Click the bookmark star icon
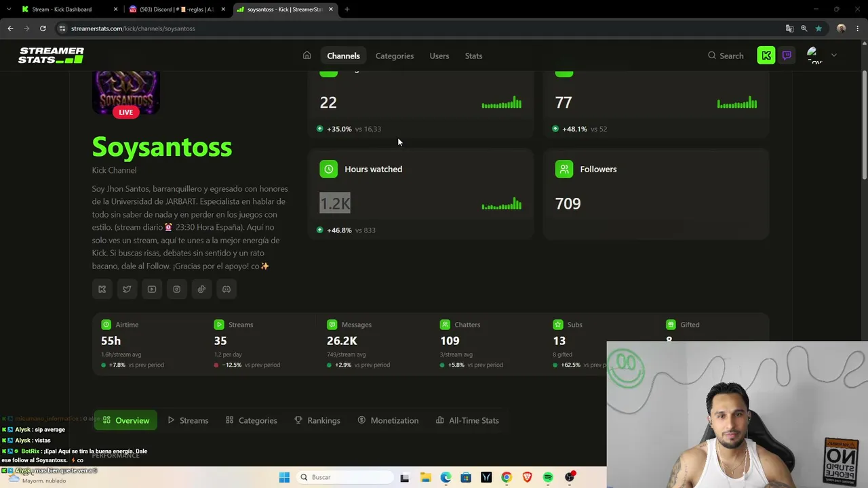 818,28
